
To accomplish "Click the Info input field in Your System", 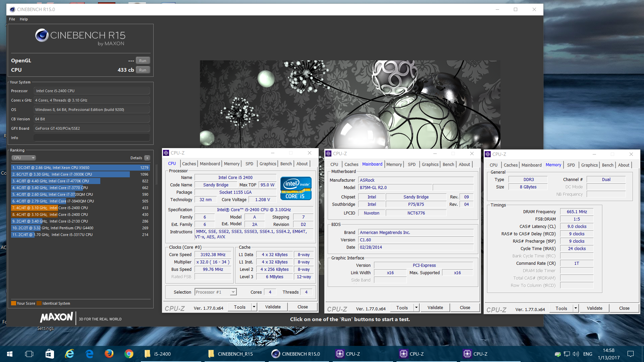I will [92, 138].
